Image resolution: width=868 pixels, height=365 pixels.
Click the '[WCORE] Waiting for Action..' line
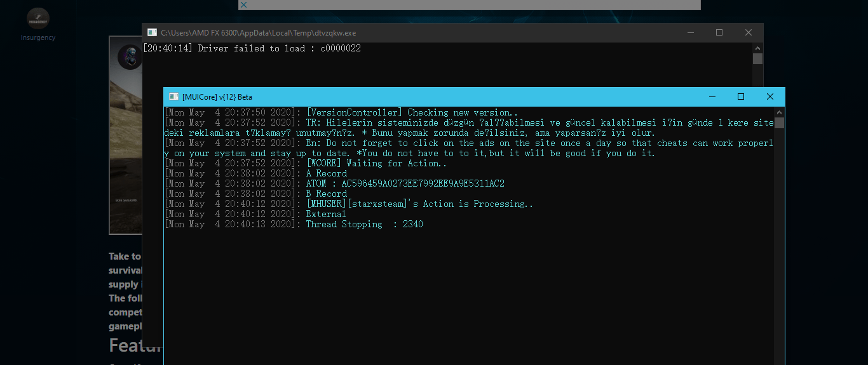point(305,163)
